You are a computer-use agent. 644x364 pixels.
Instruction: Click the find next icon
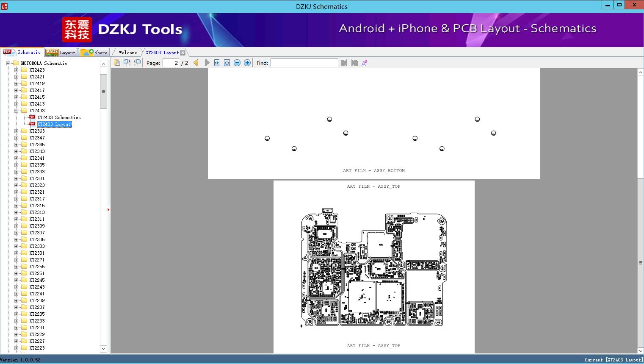(x=354, y=63)
